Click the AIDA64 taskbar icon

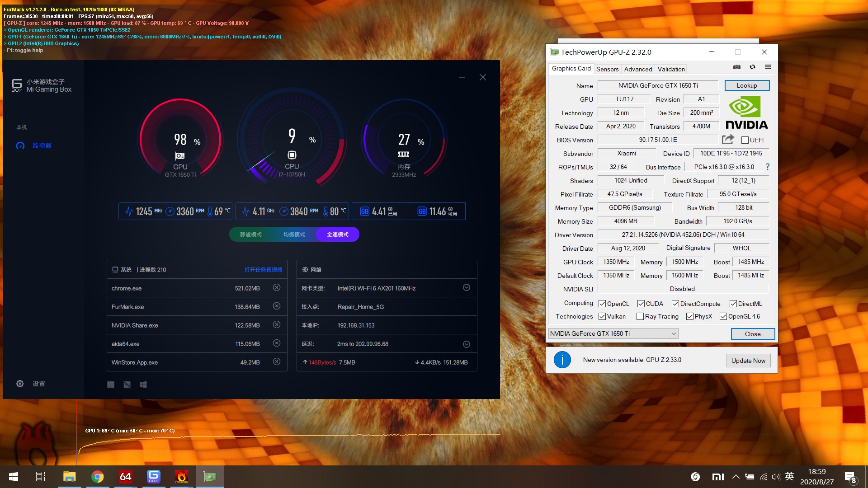[125, 477]
